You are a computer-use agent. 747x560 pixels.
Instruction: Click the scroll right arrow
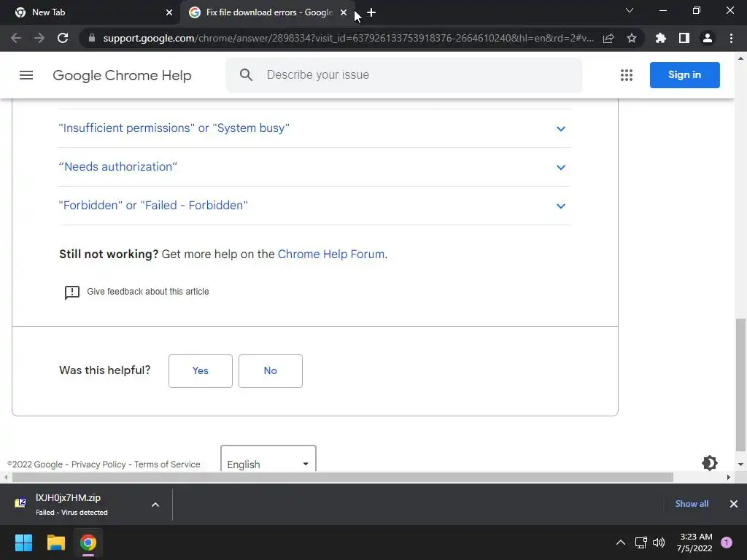coord(728,477)
